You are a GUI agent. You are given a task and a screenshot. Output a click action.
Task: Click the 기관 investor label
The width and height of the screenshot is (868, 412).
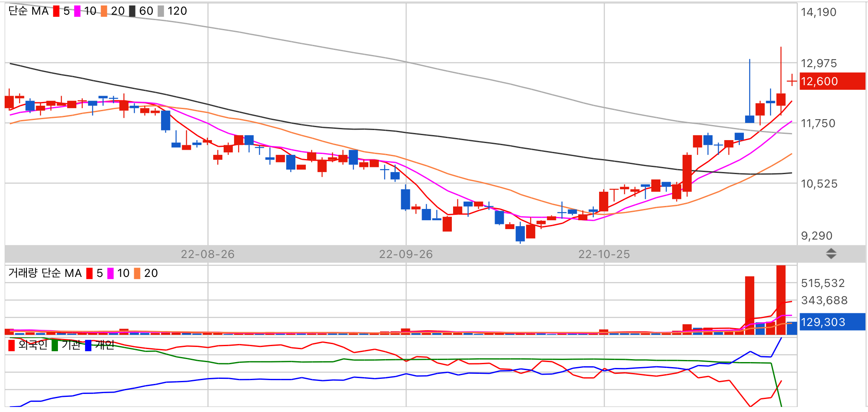pyautogui.click(x=71, y=345)
